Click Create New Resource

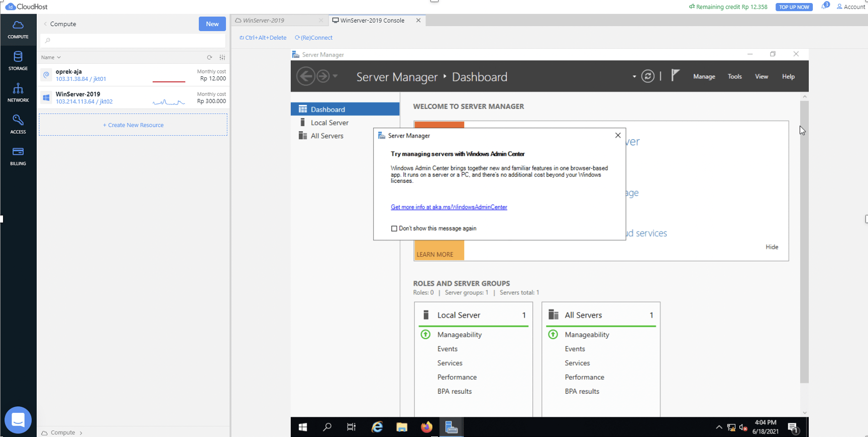(133, 125)
